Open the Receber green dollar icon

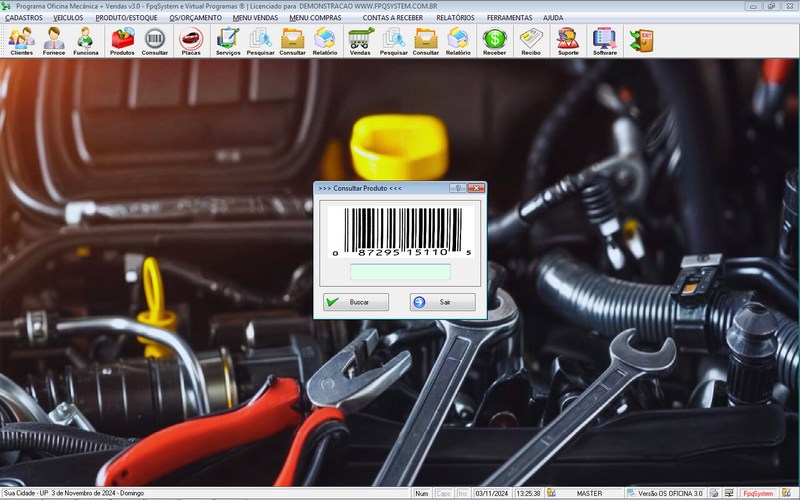click(x=494, y=41)
